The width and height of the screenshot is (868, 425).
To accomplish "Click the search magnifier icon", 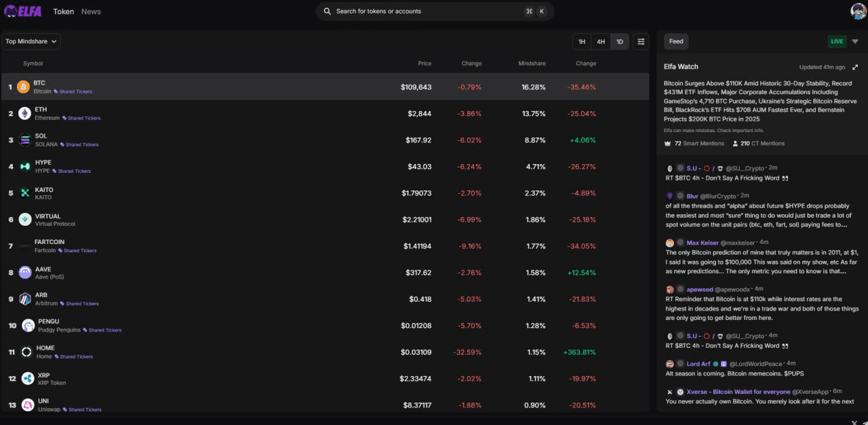I will click(x=328, y=12).
